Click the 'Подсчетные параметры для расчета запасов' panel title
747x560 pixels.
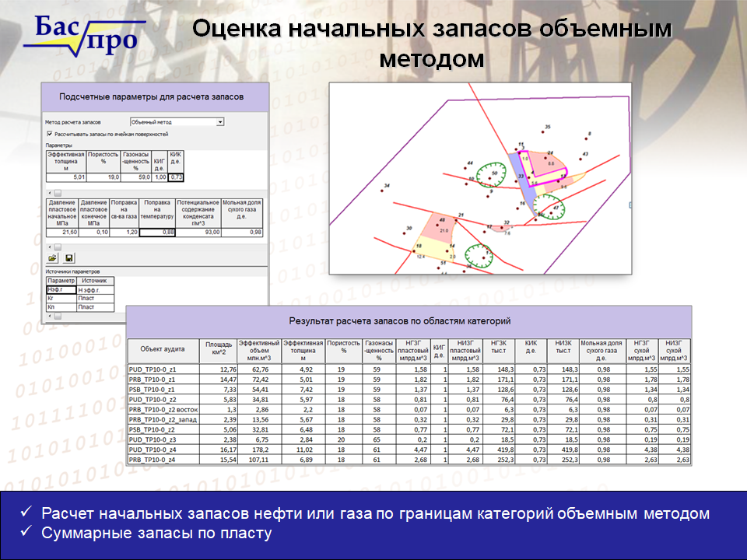(152, 96)
